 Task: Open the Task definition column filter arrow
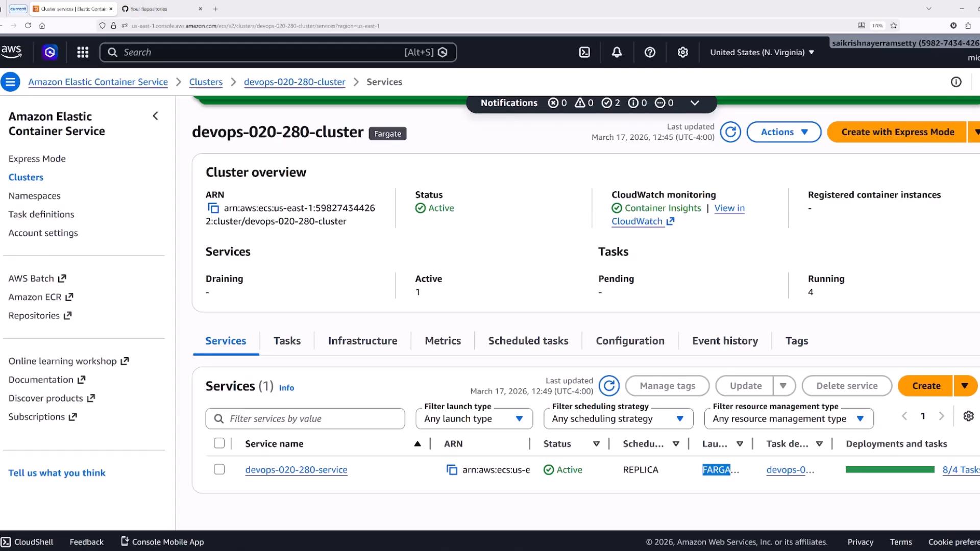click(819, 444)
